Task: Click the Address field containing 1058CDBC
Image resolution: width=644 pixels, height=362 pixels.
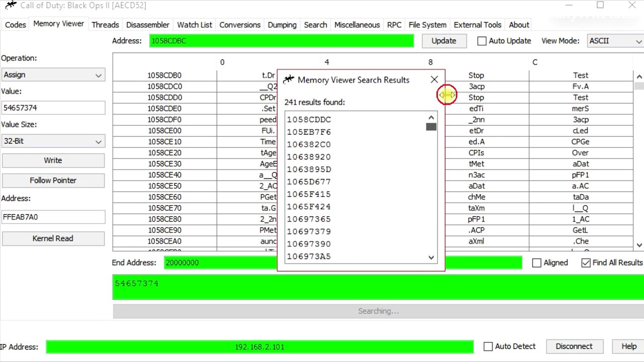Action: 281,41
